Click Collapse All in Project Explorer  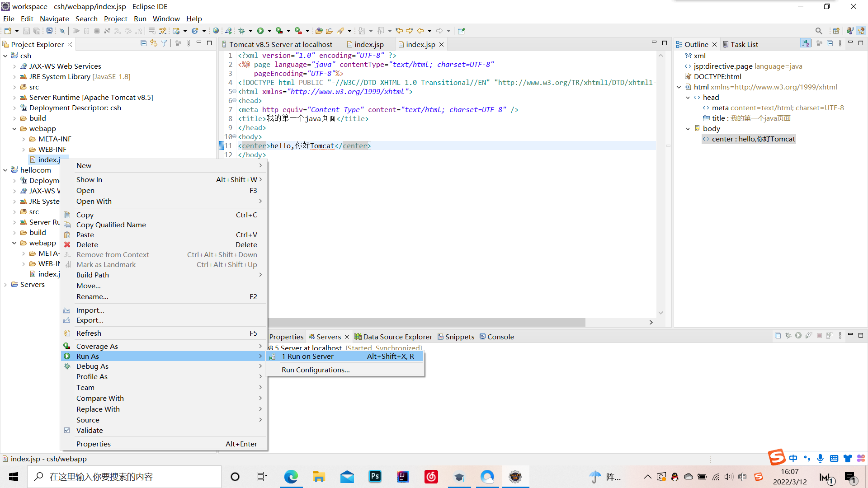tap(143, 43)
